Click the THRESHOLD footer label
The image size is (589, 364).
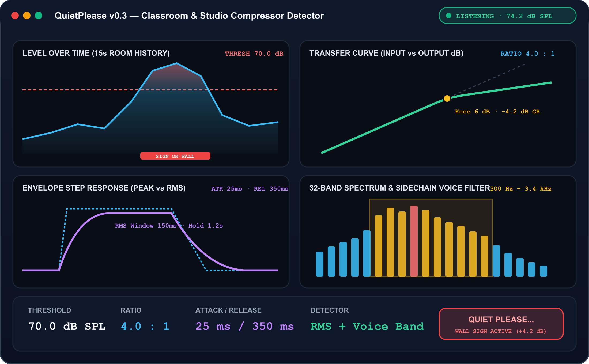pyautogui.click(x=50, y=310)
